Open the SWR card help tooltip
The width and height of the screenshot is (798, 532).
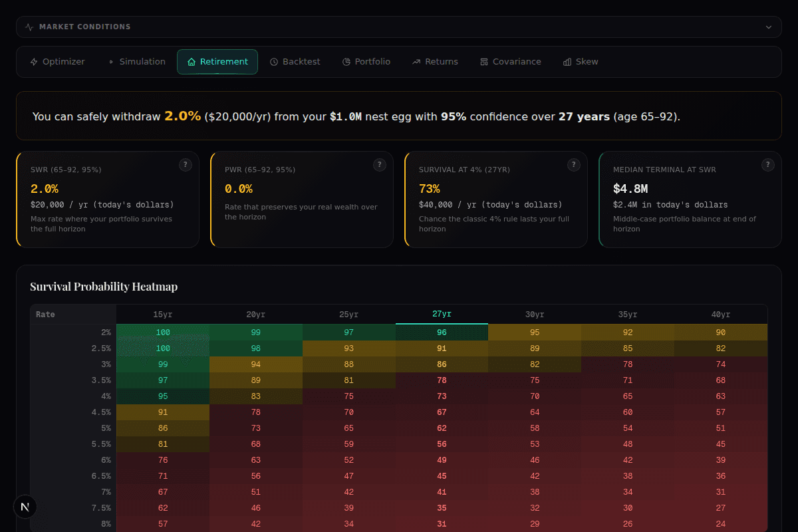click(x=186, y=164)
